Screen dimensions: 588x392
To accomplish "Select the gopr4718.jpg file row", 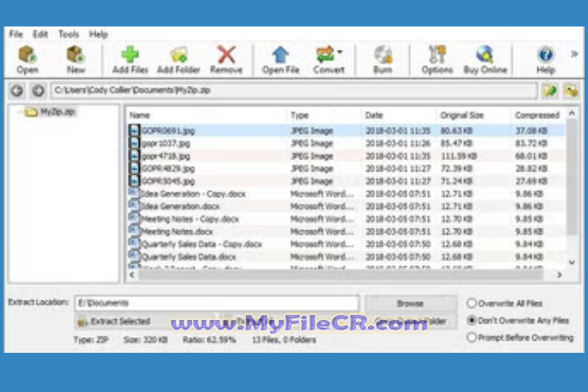I will (x=345, y=156).
